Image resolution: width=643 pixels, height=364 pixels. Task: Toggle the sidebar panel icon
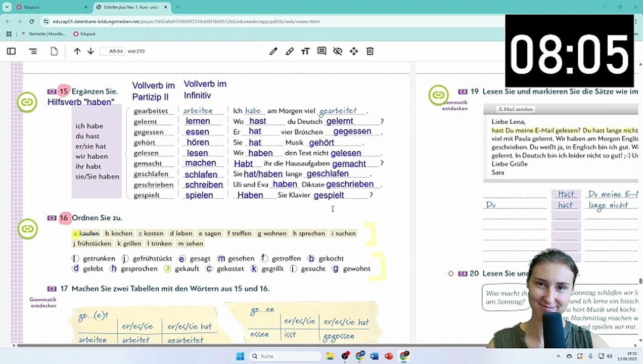coord(11,51)
